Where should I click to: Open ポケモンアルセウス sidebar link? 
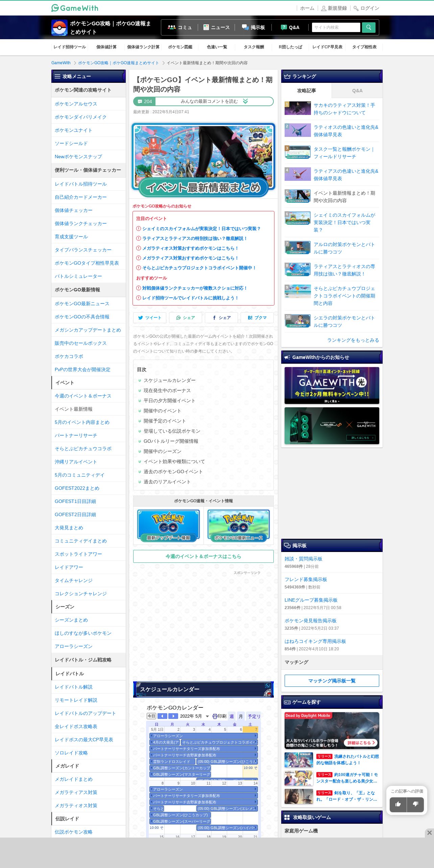coord(76,104)
